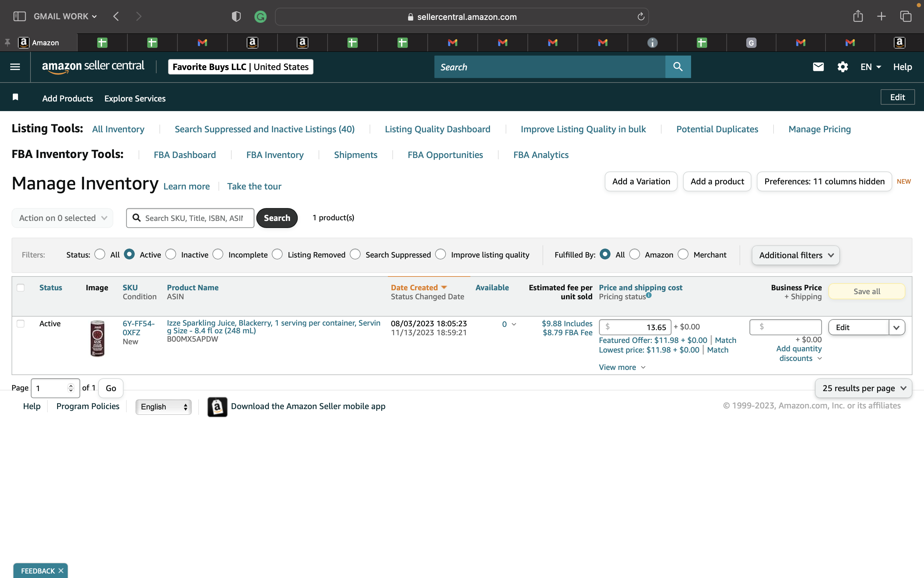Screen dimensions: 924x578
Task: Select the Active status radio button
Action: pos(129,254)
